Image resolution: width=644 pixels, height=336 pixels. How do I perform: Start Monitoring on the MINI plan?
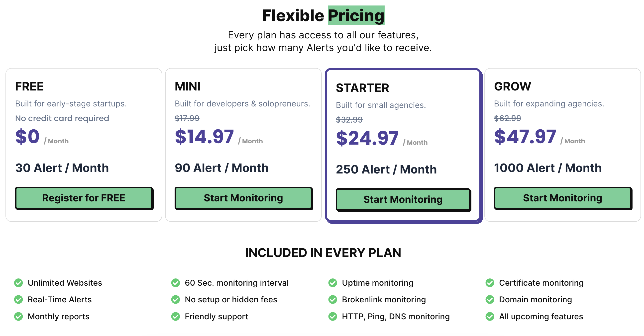point(243,198)
